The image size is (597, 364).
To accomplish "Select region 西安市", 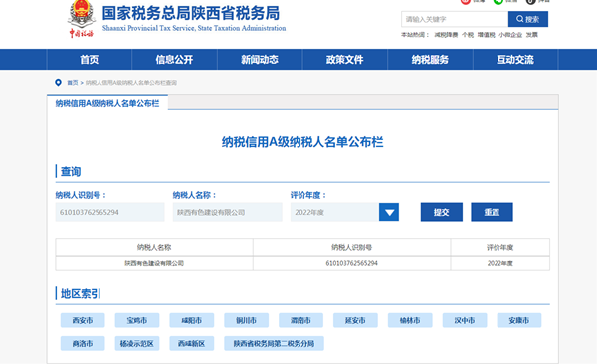I will click(83, 320).
